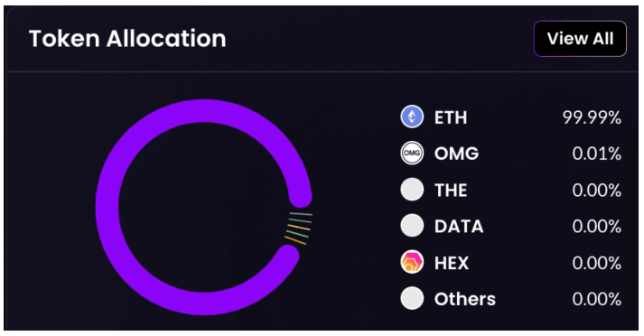
Task: Select the DATA token name
Action: [x=459, y=227]
